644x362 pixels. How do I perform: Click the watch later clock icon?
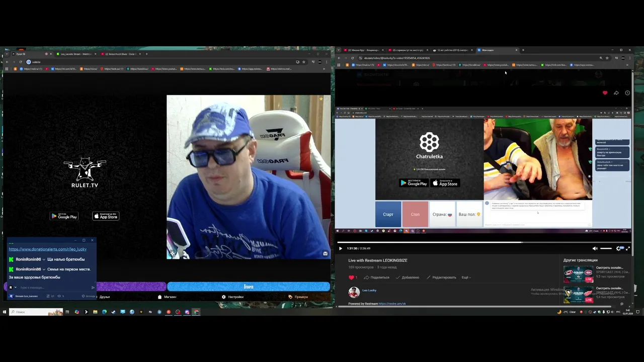coord(627,93)
